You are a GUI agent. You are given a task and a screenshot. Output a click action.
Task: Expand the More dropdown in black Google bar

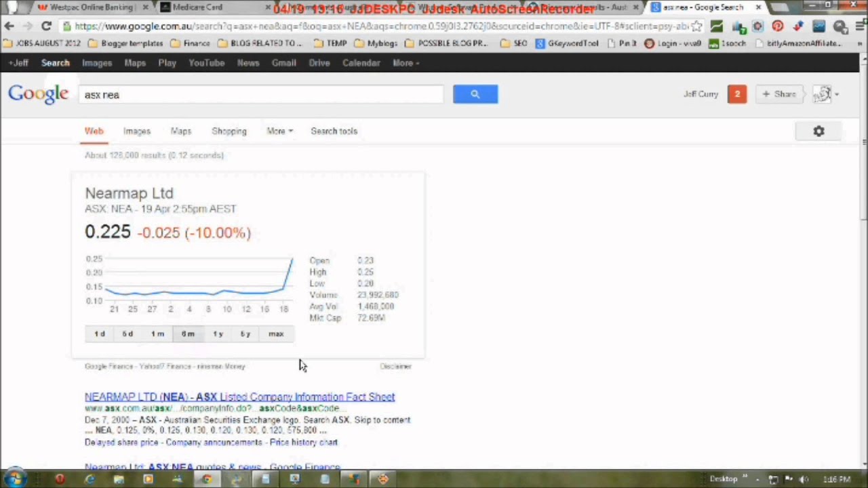(x=406, y=63)
